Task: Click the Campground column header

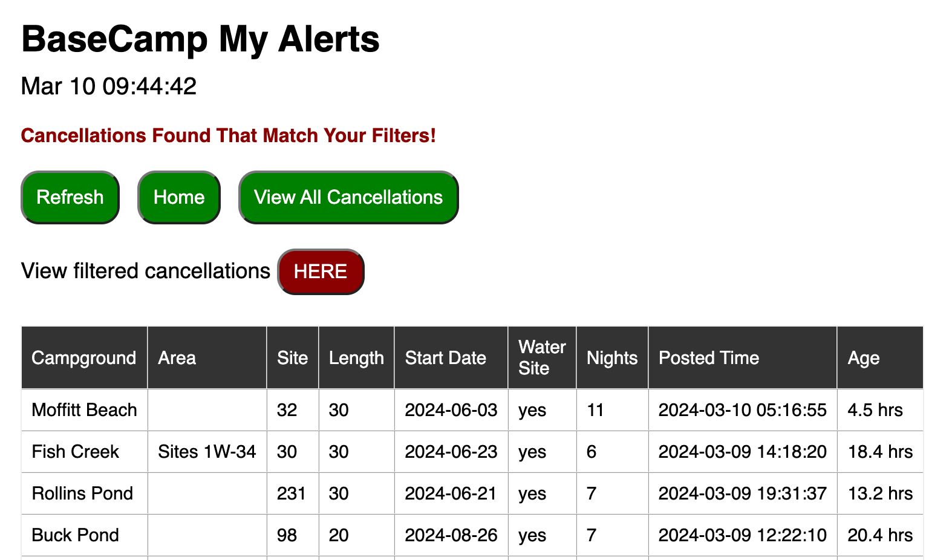Action: point(84,357)
